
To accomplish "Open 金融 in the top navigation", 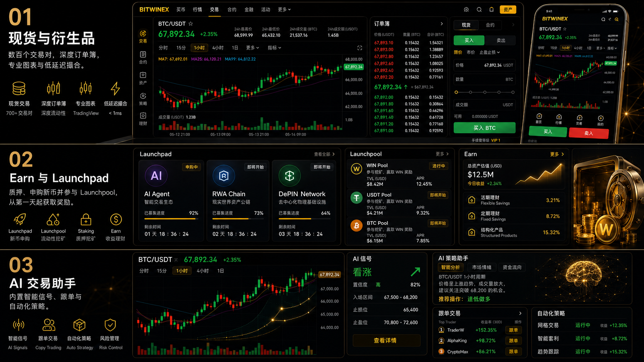I will (x=249, y=10).
